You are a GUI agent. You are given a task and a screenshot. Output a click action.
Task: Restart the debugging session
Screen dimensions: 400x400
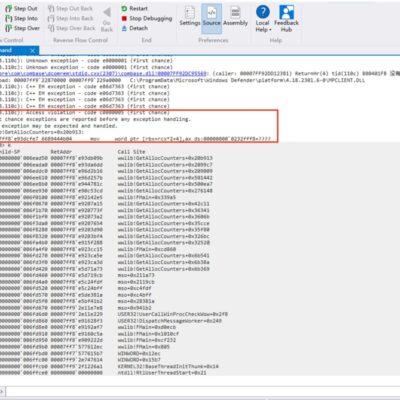pyautogui.click(x=134, y=8)
